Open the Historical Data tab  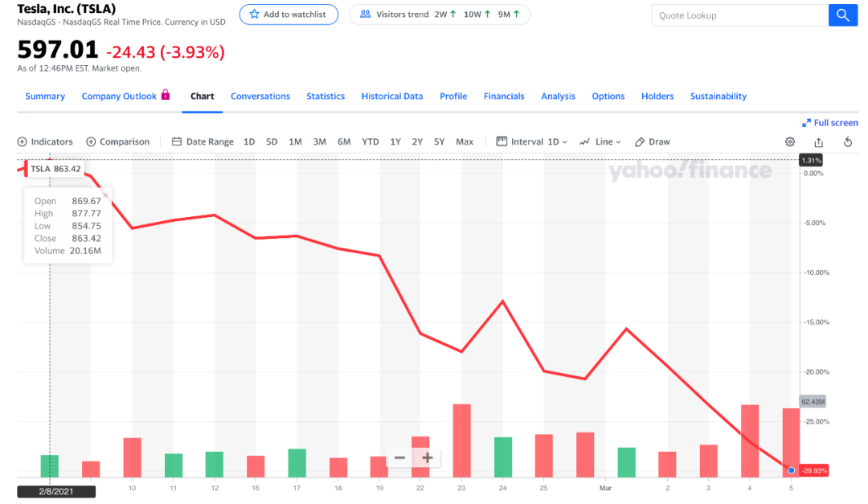click(x=392, y=96)
